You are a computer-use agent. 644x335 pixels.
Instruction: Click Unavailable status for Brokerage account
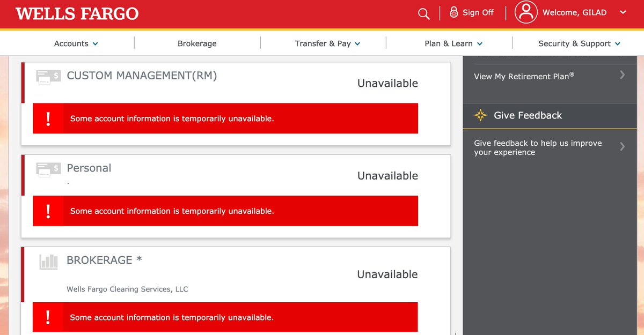click(387, 274)
